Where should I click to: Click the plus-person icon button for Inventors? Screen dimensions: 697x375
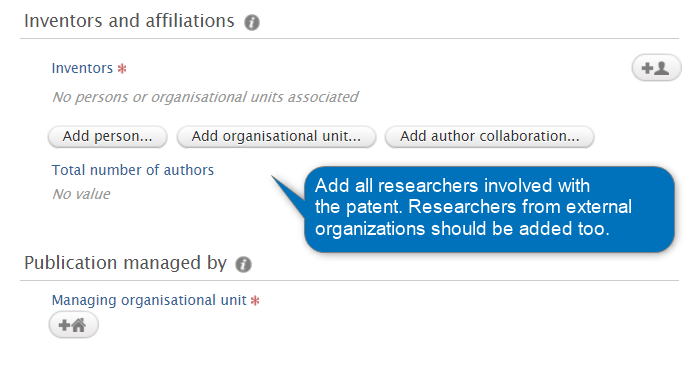point(656,68)
